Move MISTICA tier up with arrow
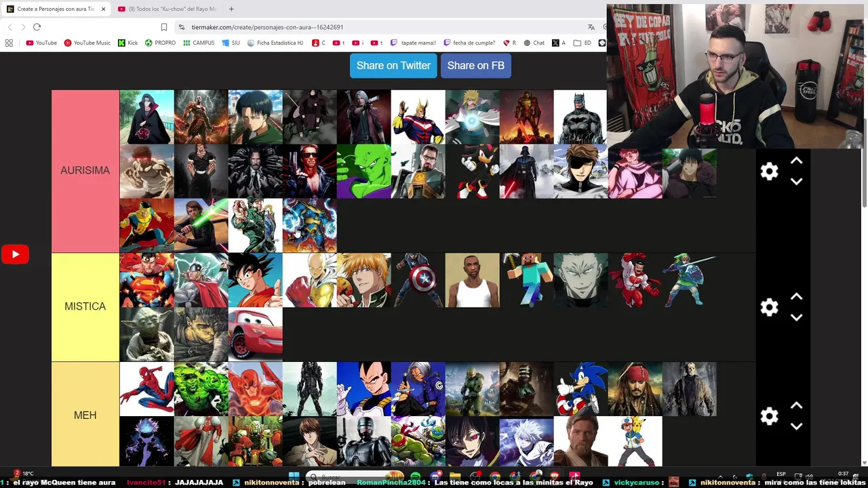This screenshot has width=868, height=488. (797, 297)
